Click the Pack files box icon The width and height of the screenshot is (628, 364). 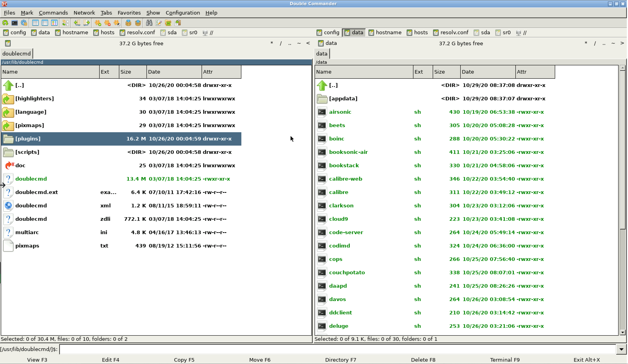128,23
